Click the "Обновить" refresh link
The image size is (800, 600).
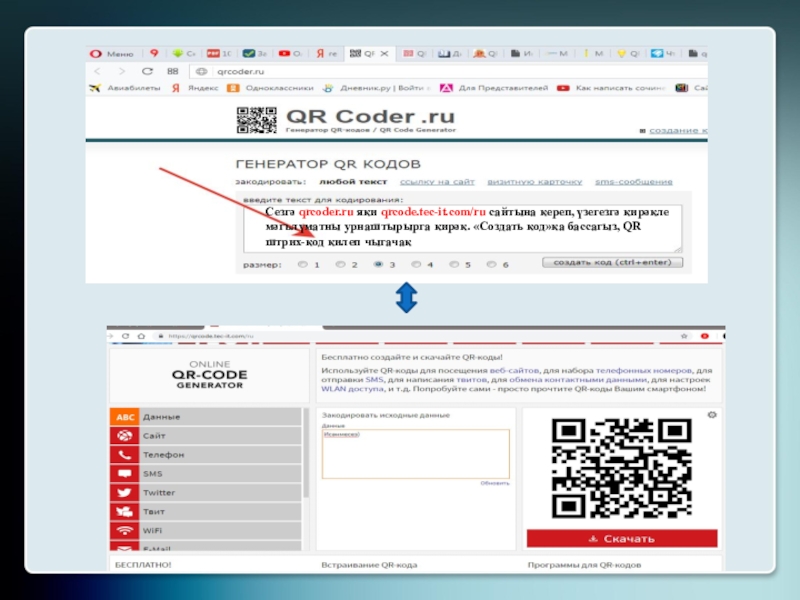click(494, 483)
